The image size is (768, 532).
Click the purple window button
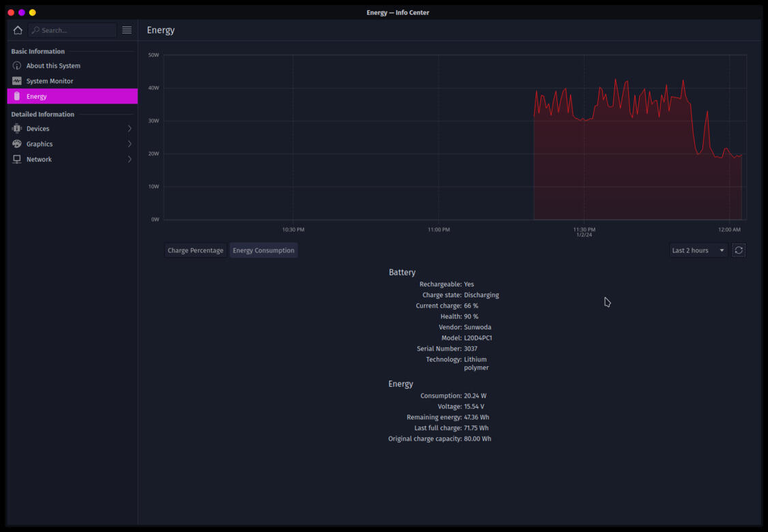click(22, 12)
